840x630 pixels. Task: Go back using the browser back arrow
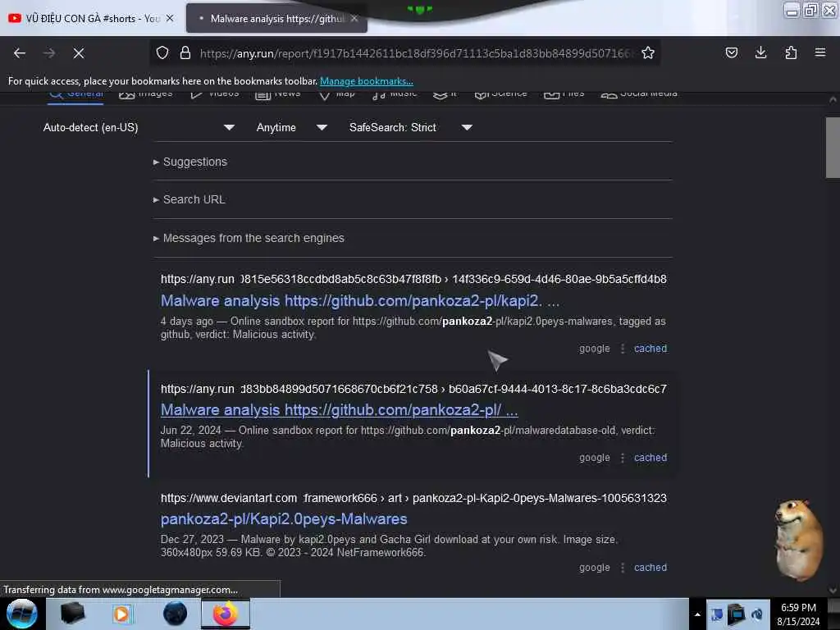(x=20, y=53)
